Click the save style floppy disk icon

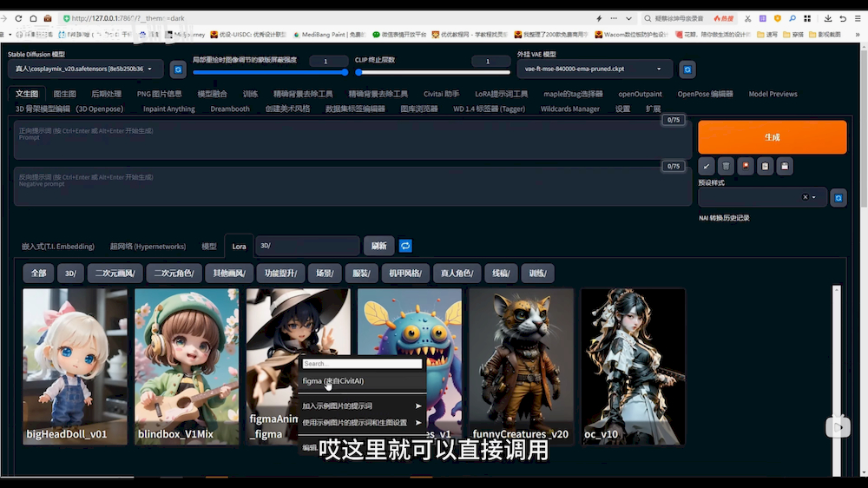tap(784, 166)
